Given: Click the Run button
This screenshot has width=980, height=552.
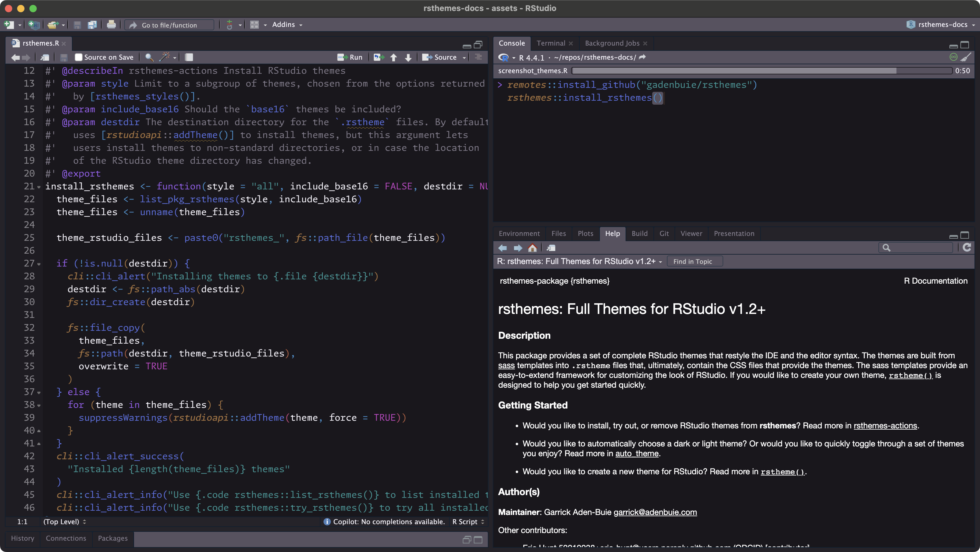Looking at the screenshot, I should click(x=350, y=57).
